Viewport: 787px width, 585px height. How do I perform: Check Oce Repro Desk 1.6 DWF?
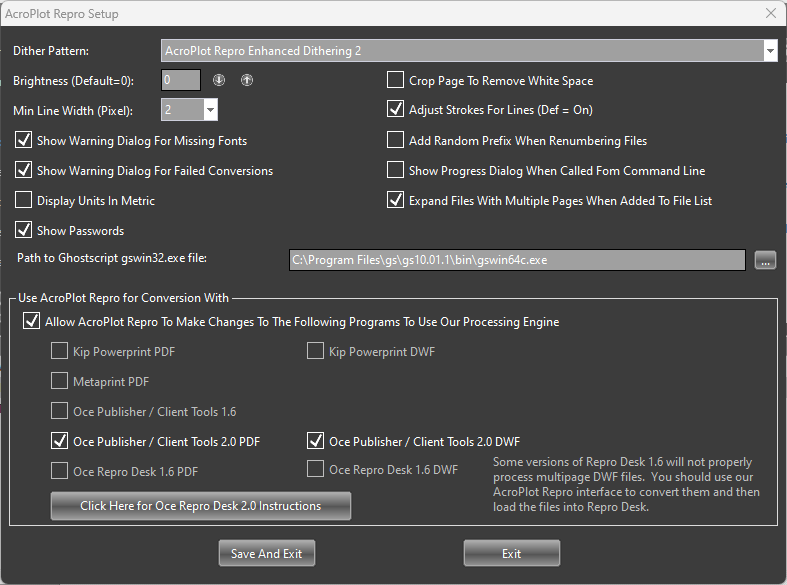click(315, 470)
